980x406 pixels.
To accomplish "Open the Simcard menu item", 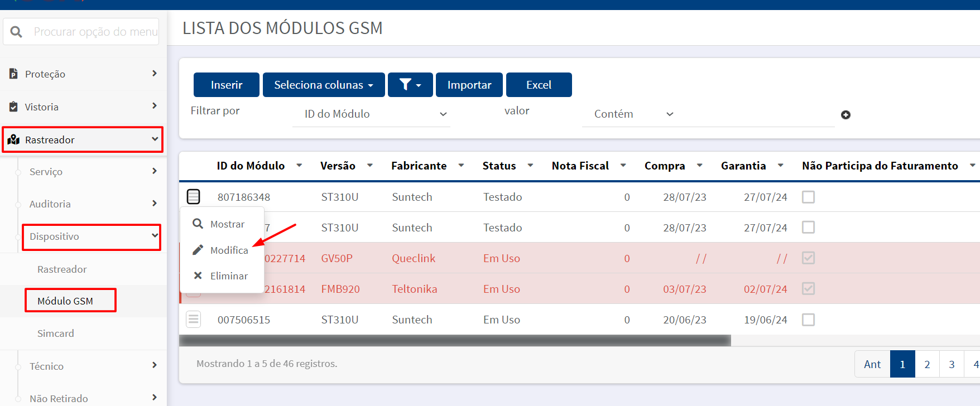I will 55,333.
